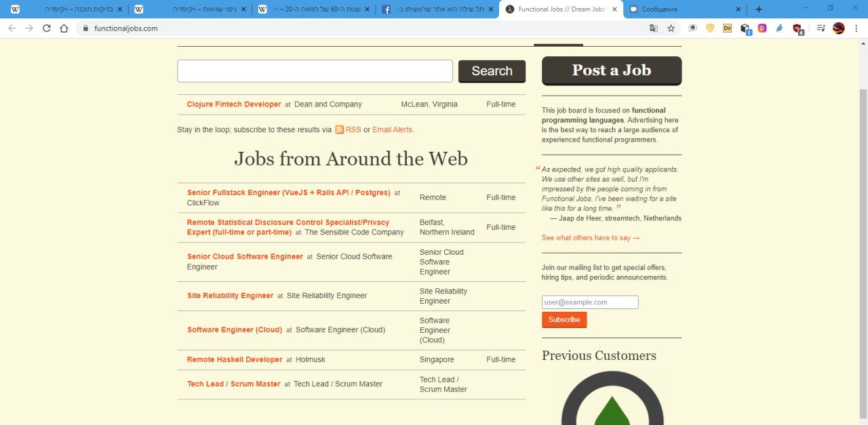Click the orange Subscribe button
The image size is (868, 425).
point(564,320)
